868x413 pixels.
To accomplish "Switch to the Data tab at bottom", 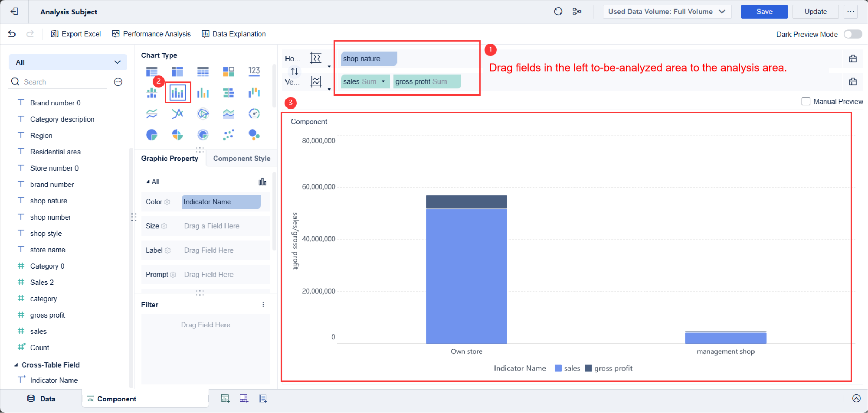I will tap(42, 398).
